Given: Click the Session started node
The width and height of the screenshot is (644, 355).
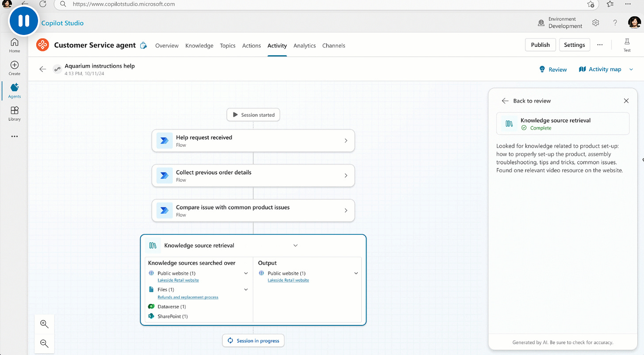Looking at the screenshot, I should tap(253, 115).
